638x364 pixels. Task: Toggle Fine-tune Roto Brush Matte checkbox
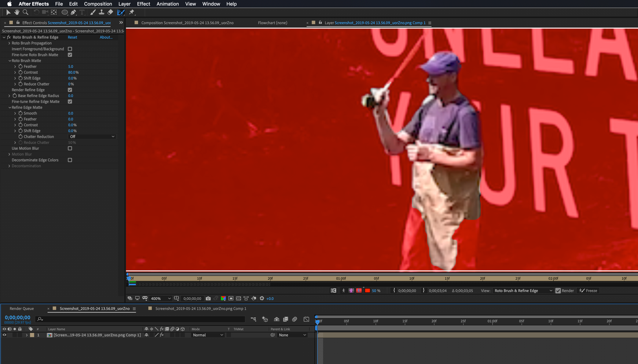70,55
